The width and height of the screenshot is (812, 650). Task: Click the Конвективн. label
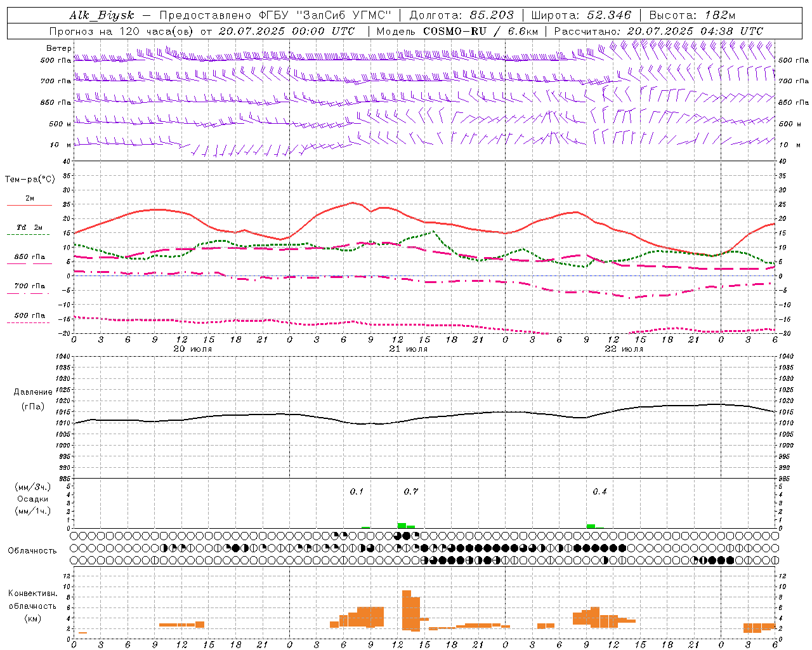click(33, 594)
